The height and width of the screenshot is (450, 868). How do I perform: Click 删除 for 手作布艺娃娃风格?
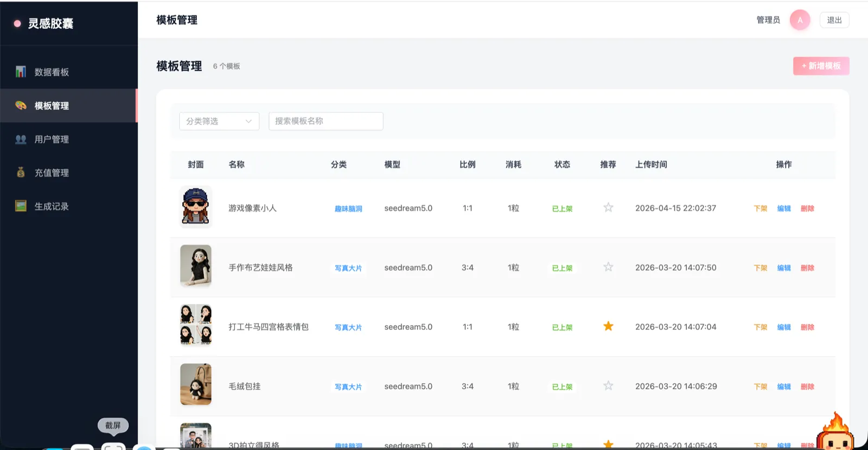coord(807,268)
